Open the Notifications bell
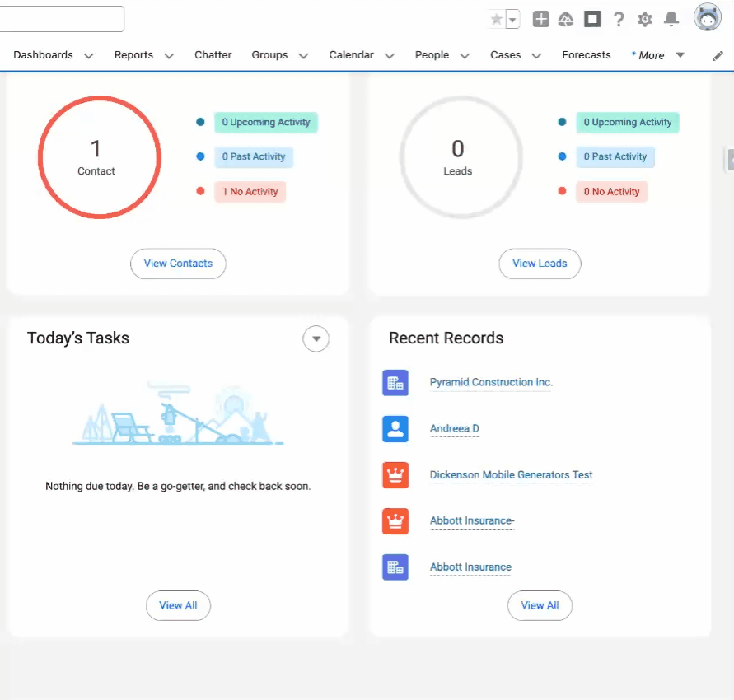Image resolution: width=734 pixels, height=700 pixels. [x=671, y=19]
